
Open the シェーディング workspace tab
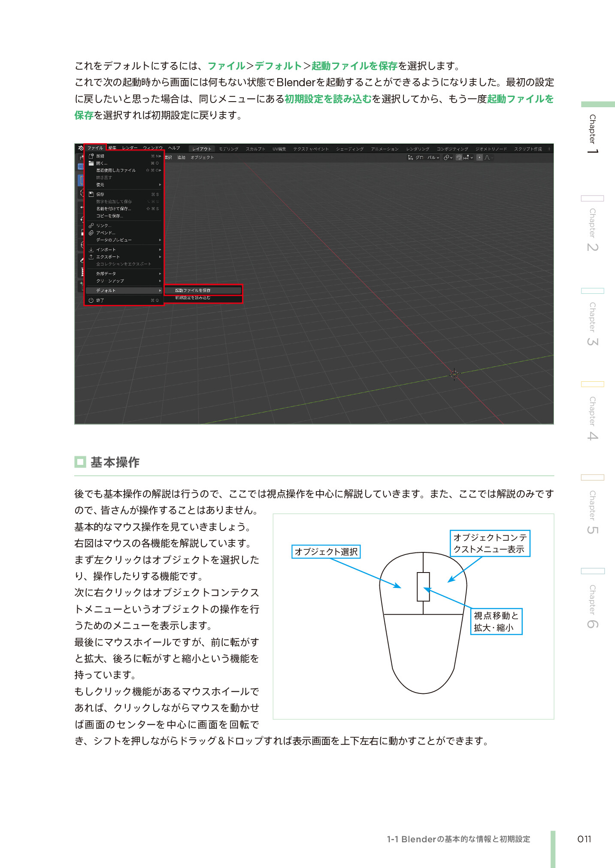(349, 149)
